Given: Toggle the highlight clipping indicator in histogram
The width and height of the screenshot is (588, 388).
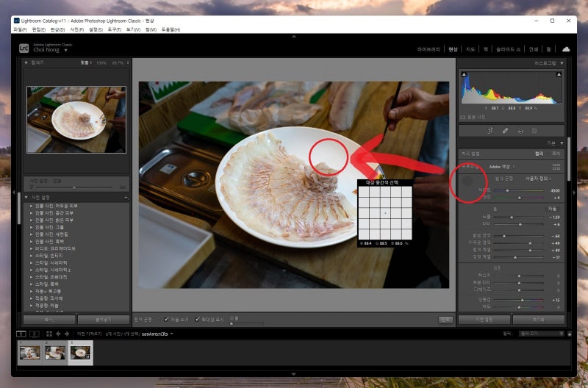Looking at the screenshot, I should tap(559, 75).
